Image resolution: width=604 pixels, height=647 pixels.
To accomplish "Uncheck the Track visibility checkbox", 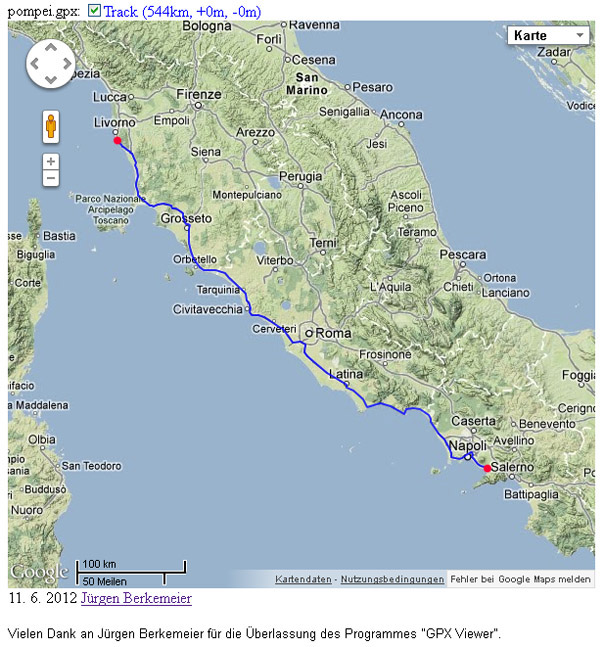I will click(x=94, y=10).
